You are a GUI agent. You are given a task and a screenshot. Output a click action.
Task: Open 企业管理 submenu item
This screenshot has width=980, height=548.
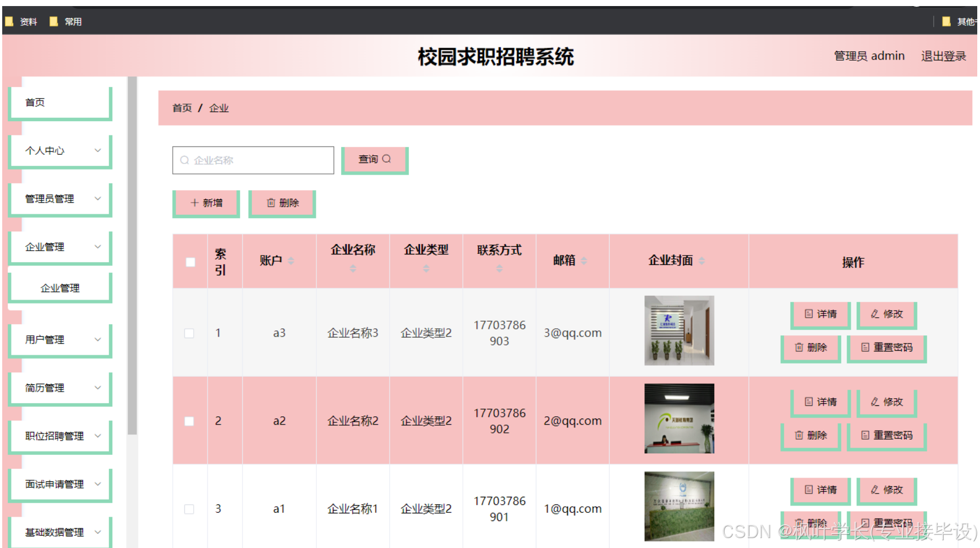click(60, 288)
